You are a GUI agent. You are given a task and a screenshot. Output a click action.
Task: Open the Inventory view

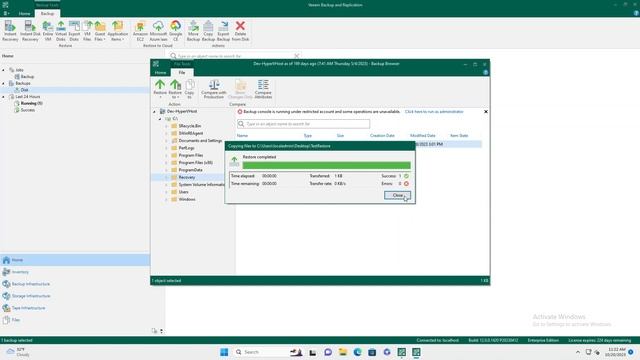[x=75, y=272]
